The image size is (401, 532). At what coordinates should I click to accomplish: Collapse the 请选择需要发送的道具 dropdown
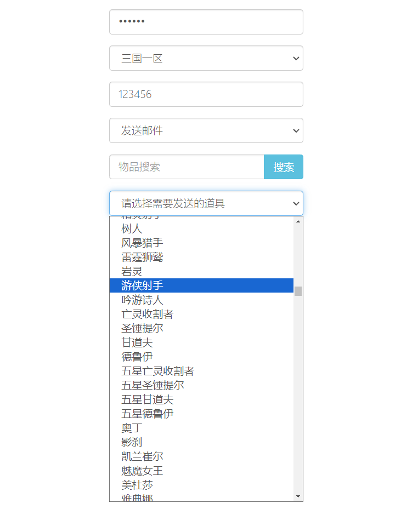coord(206,203)
